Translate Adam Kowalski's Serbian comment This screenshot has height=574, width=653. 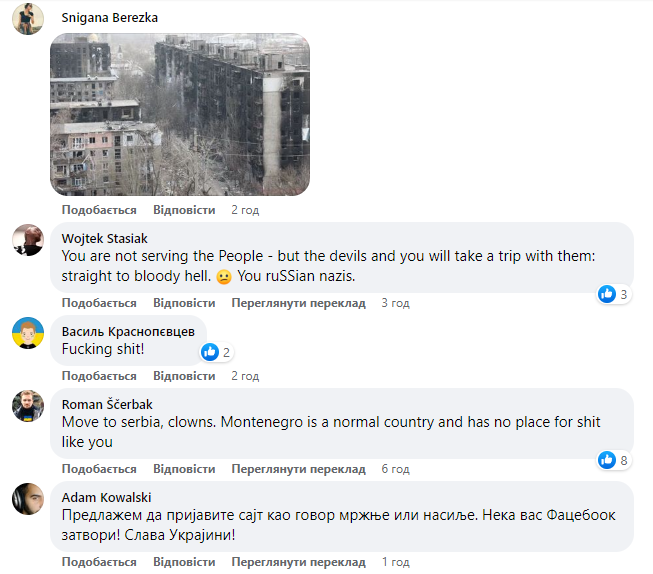coord(298,562)
